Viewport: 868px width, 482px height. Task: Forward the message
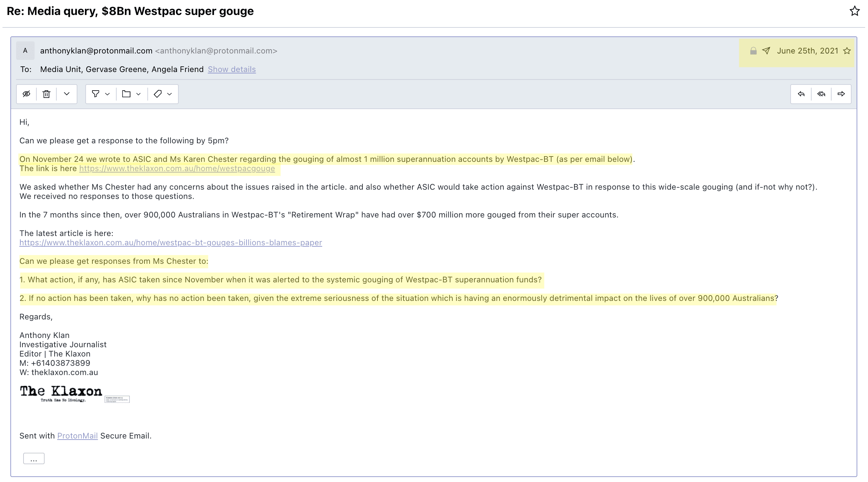[x=841, y=94]
